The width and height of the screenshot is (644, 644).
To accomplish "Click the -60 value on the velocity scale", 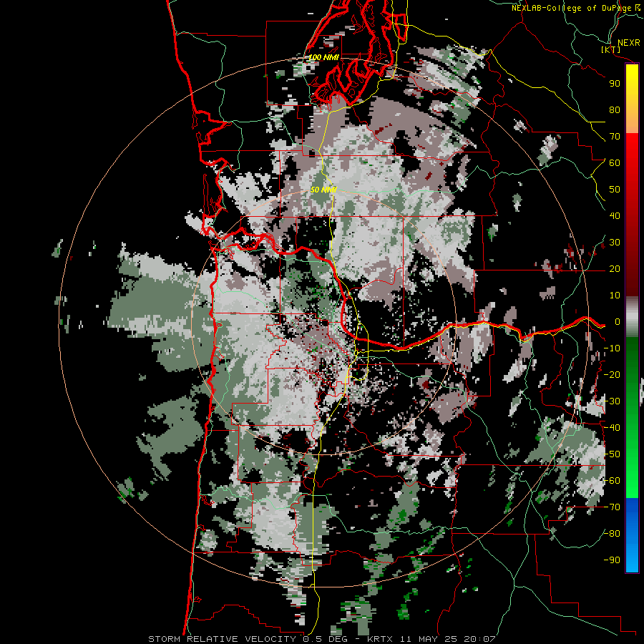I will (x=612, y=481).
